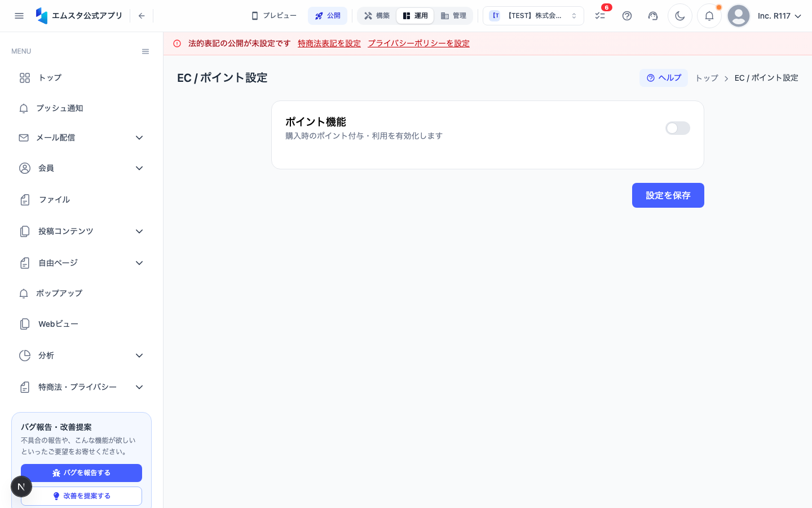812x508 pixels.
Task: Collapse sidebar via MENU lines icon
Action: [x=145, y=51]
